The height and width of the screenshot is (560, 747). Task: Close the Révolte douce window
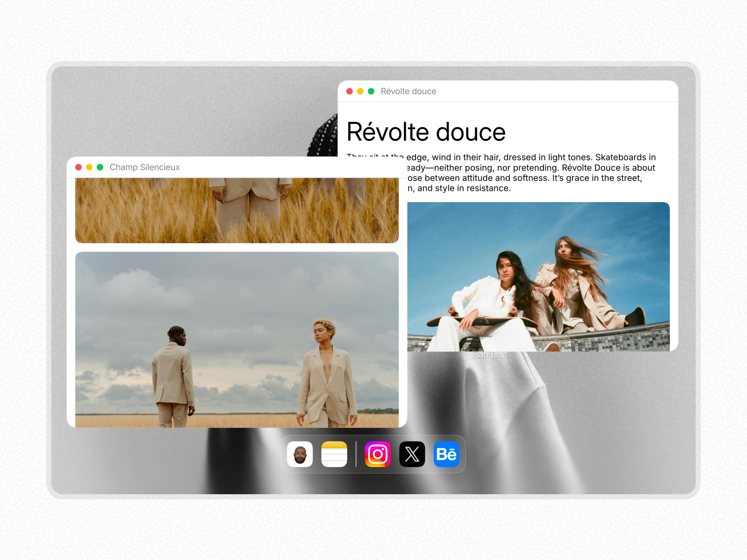coord(350,91)
